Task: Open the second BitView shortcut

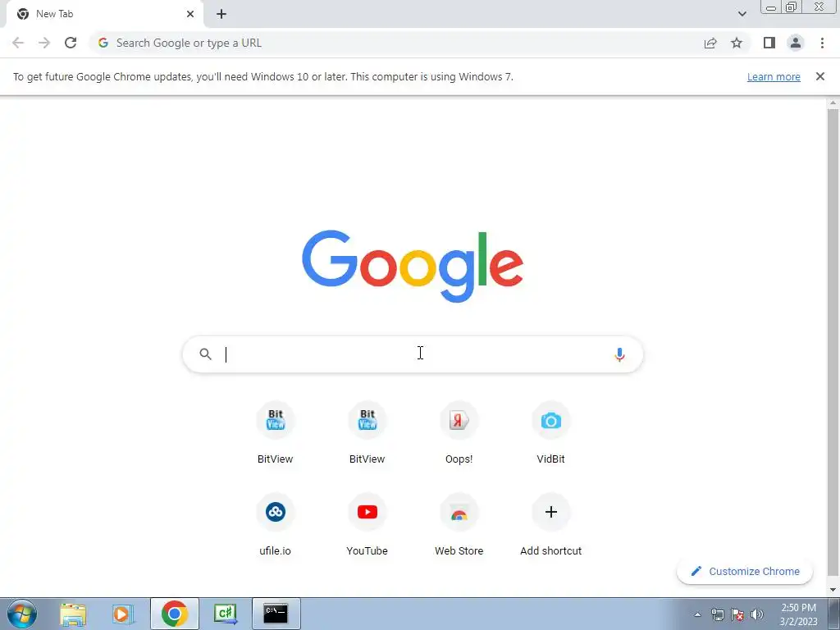Action: 367,433
